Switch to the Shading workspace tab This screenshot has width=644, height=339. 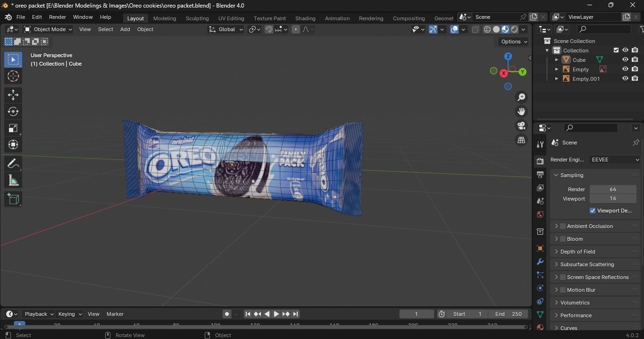[x=305, y=18]
